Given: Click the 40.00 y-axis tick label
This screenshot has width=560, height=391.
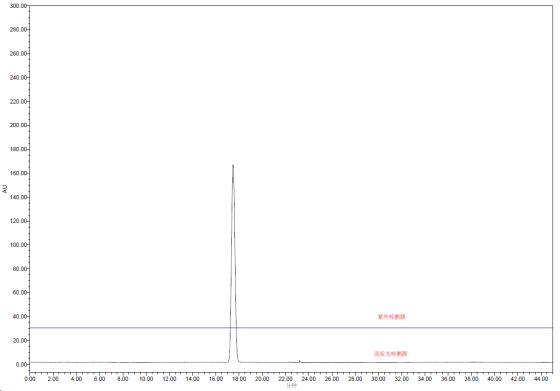Looking at the screenshot, I should point(20,317).
